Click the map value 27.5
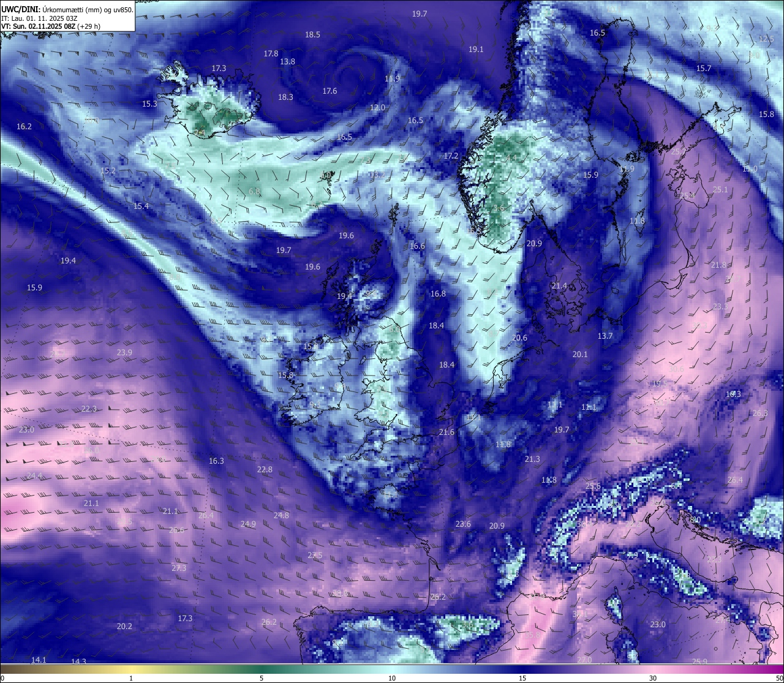 pos(315,556)
